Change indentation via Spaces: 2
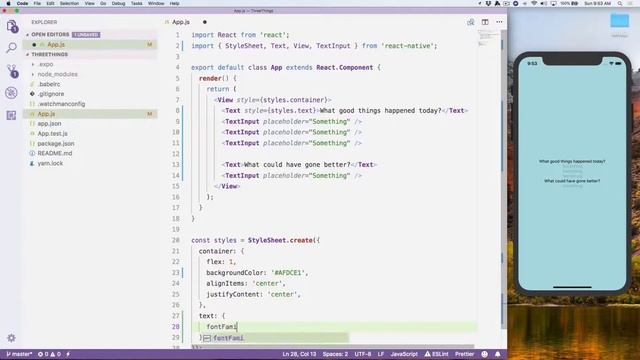The image size is (640, 360). (335, 354)
